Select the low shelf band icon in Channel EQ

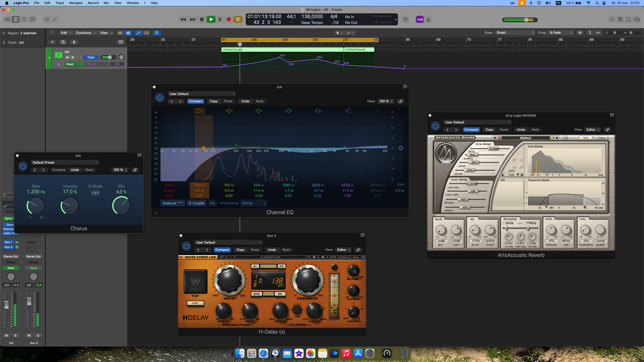coord(199,111)
